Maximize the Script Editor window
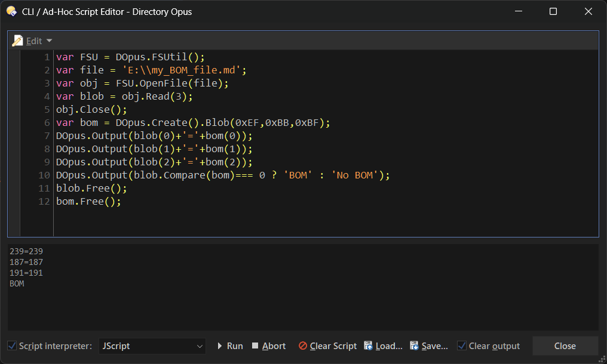Image resolution: width=607 pixels, height=364 pixels. [553, 11]
